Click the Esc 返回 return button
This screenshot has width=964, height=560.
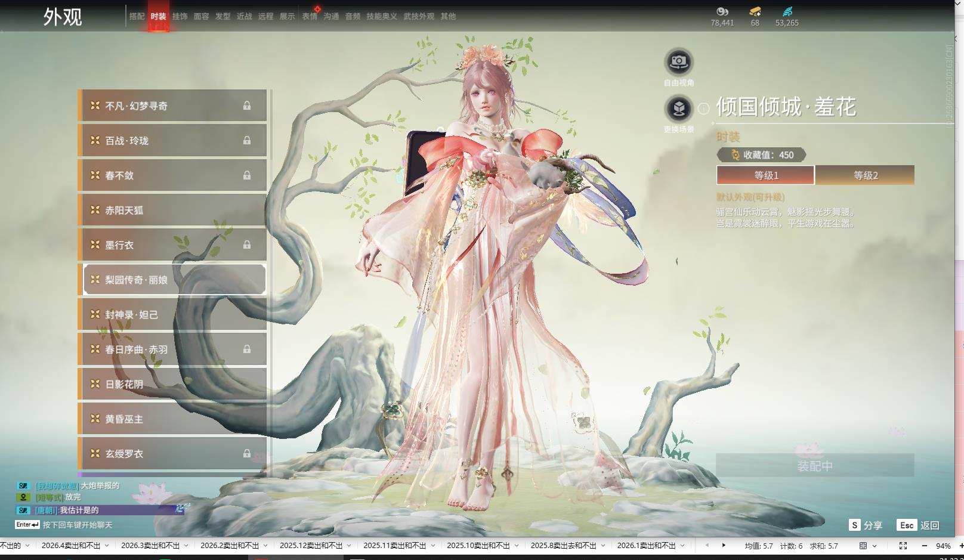point(918,525)
